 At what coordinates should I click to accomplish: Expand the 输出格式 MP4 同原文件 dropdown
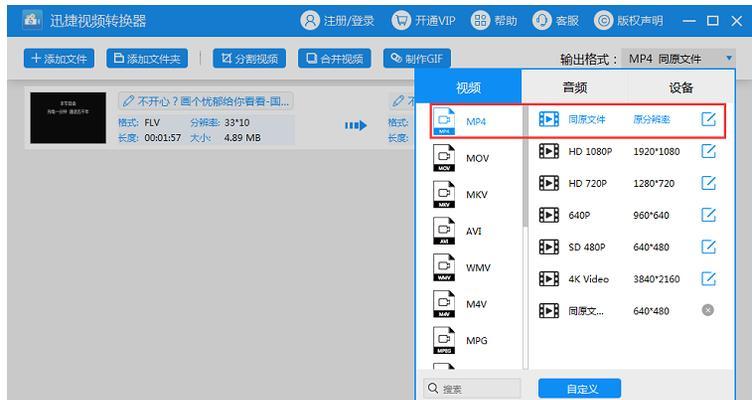point(679,59)
